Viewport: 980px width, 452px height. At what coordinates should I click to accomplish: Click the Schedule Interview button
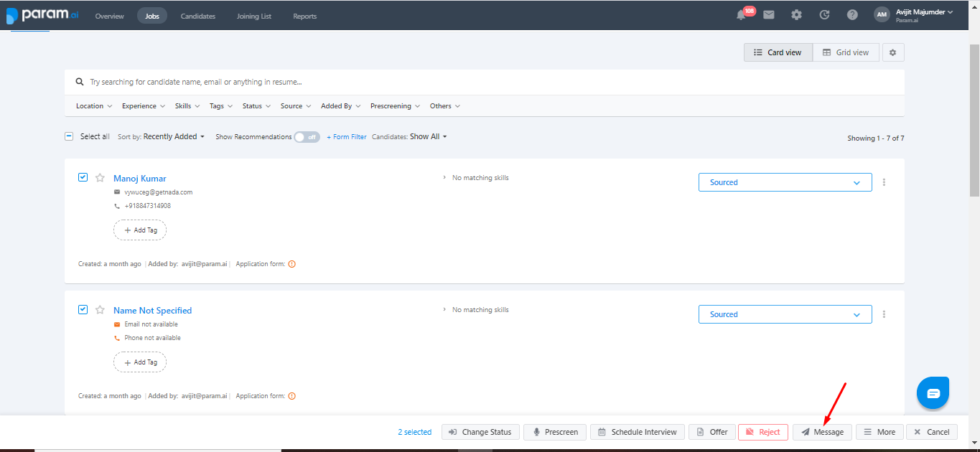[x=638, y=432]
